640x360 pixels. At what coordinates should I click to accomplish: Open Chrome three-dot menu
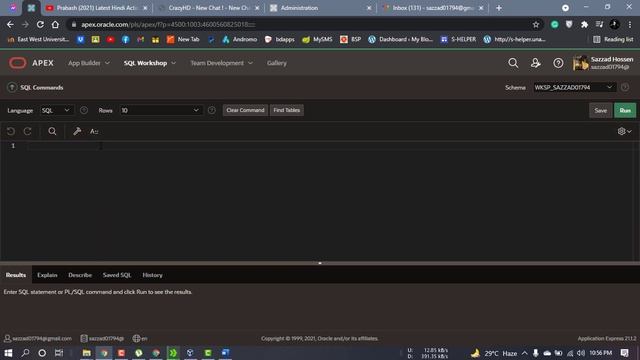(630, 24)
